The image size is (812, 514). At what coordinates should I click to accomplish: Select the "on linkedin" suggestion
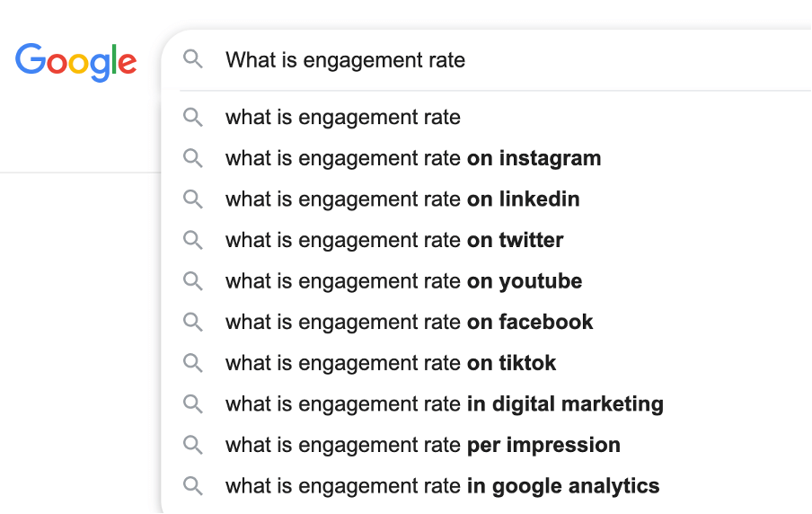(402, 199)
